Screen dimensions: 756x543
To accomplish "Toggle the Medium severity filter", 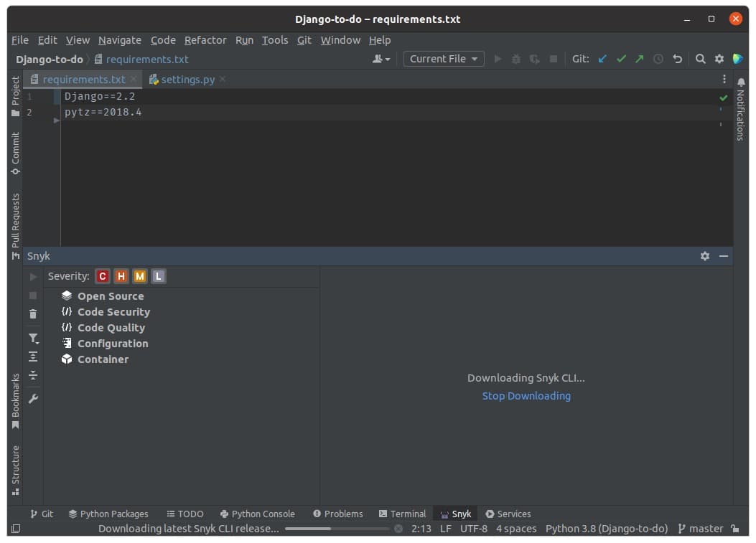I will coord(139,276).
